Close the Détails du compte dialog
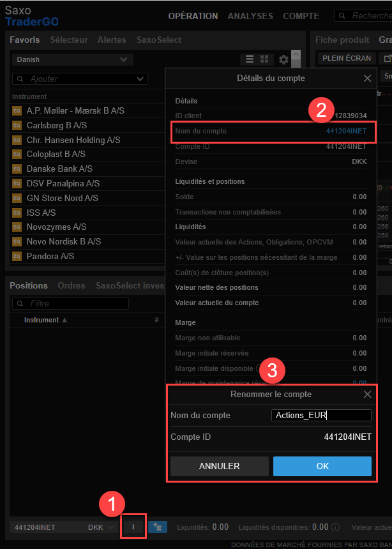Image resolution: width=392 pixels, height=549 pixels. click(367, 78)
